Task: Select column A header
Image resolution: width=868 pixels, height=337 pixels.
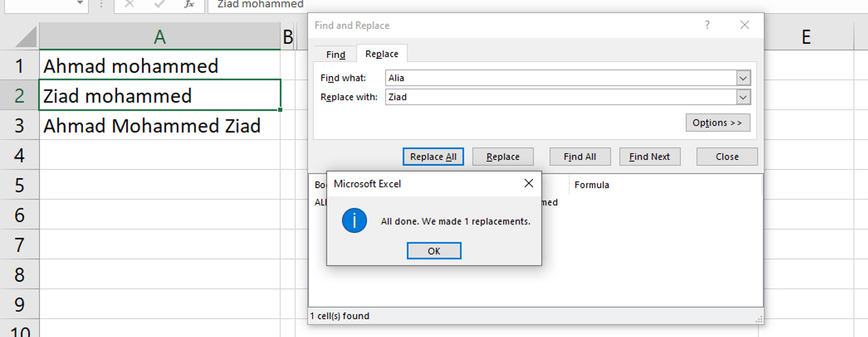Action: (159, 37)
